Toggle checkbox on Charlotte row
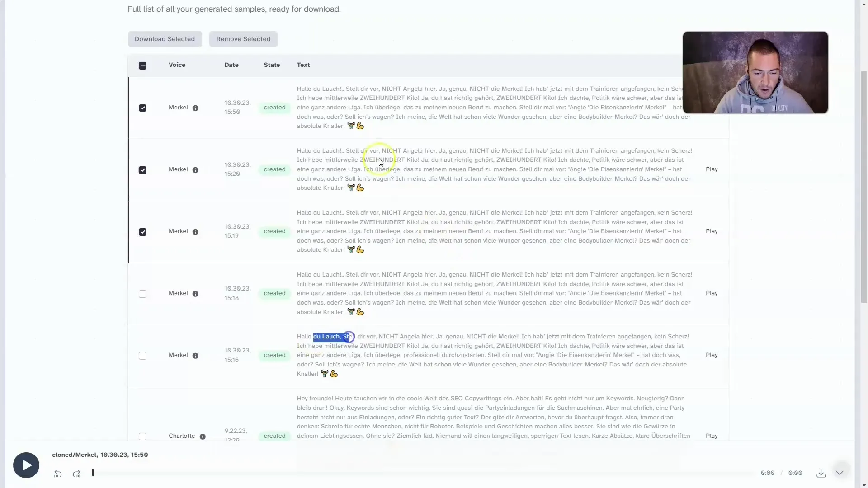 pos(142,436)
